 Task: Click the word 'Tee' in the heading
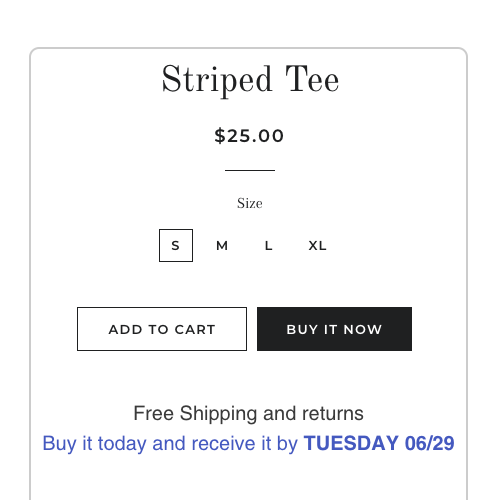(312, 79)
